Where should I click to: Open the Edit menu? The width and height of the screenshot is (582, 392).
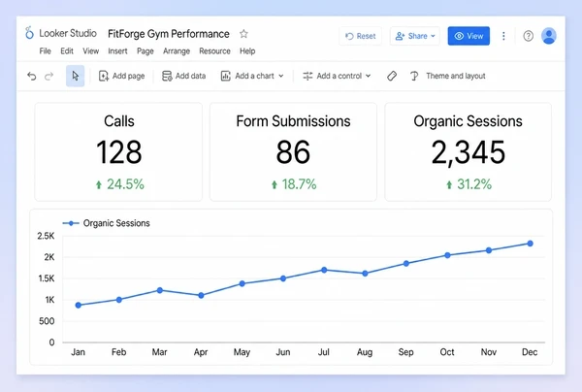67,51
